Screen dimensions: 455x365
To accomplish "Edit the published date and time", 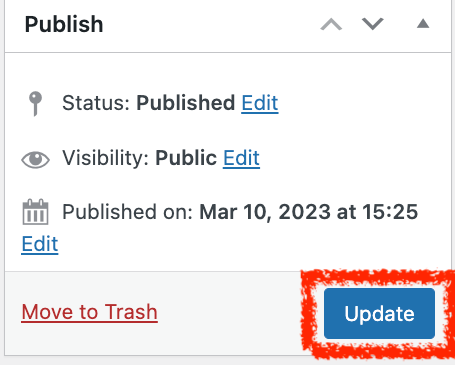I will click(x=40, y=244).
